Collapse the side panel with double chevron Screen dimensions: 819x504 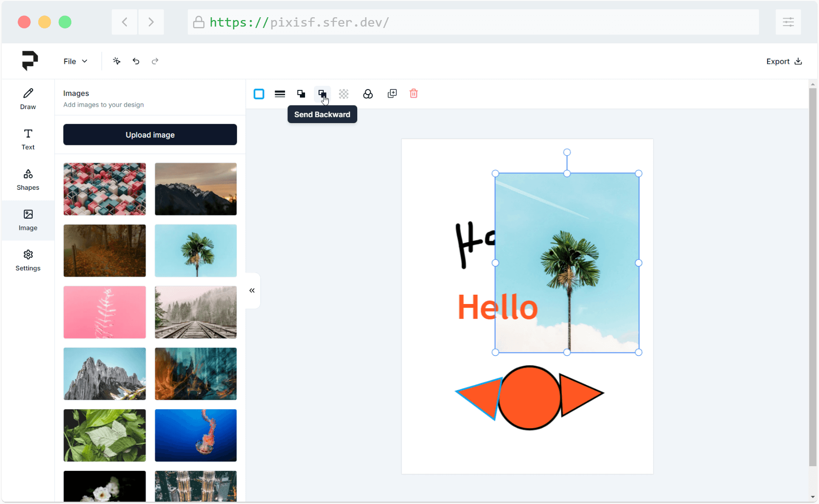click(252, 290)
